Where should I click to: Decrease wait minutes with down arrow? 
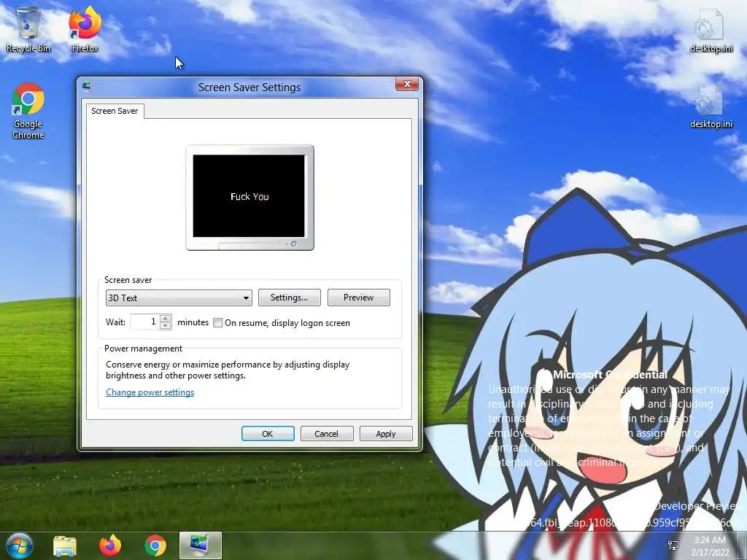pyautogui.click(x=166, y=326)
